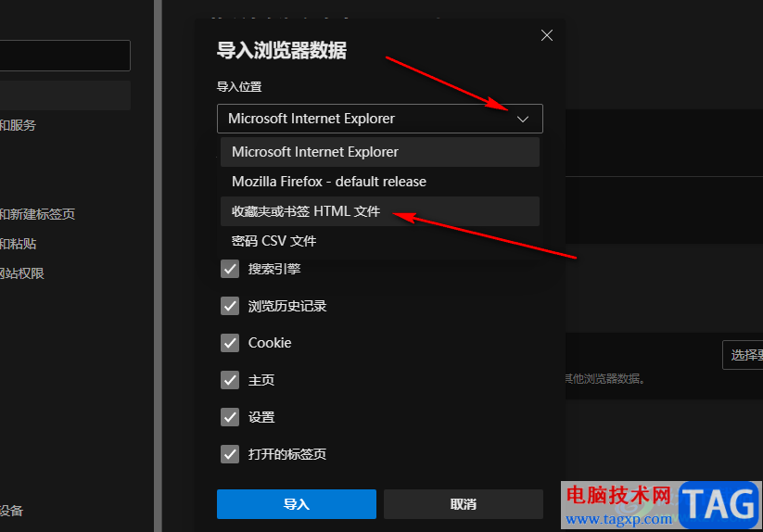Viewport: 763px width, 532px height.
Task: Select 密码 CSV 文件 option
Action: pos(379,241)
